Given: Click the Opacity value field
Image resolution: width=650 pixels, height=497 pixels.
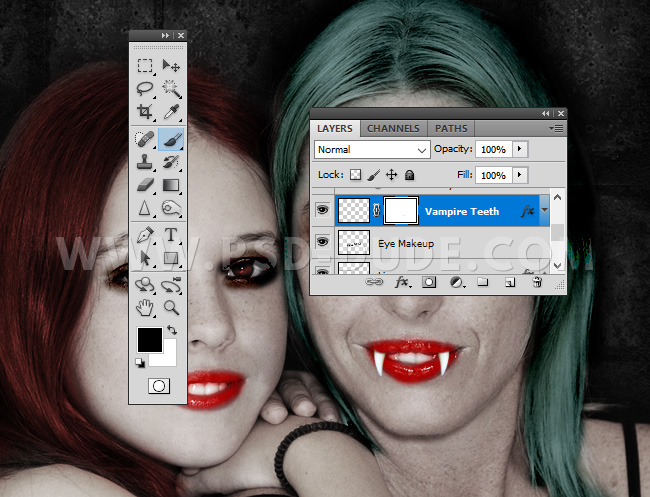Looking at the screenshot, I should point(493,149).
